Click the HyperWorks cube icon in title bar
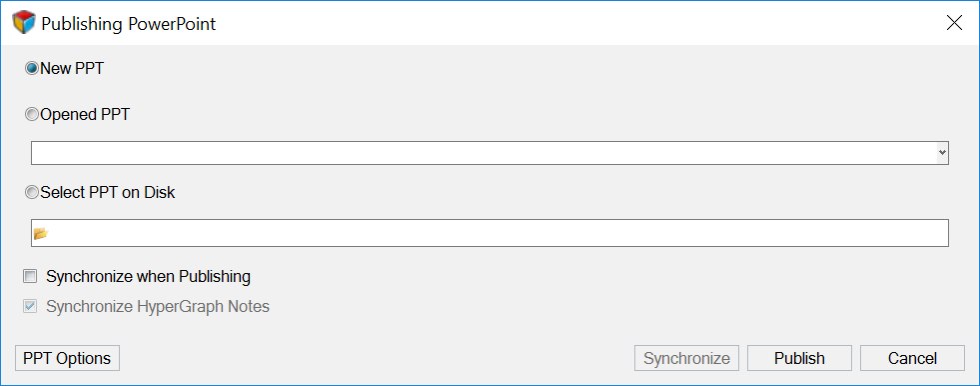980x386 pixels. [x=24, y=23]
